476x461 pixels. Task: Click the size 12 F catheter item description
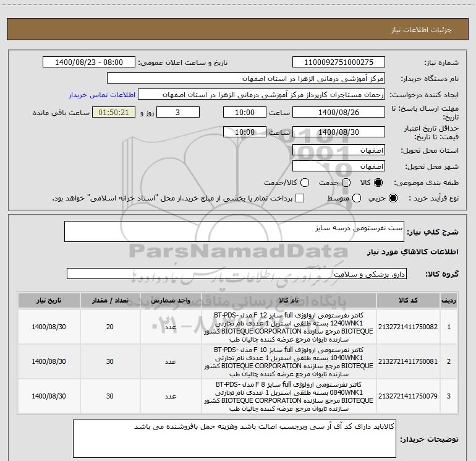289,327
